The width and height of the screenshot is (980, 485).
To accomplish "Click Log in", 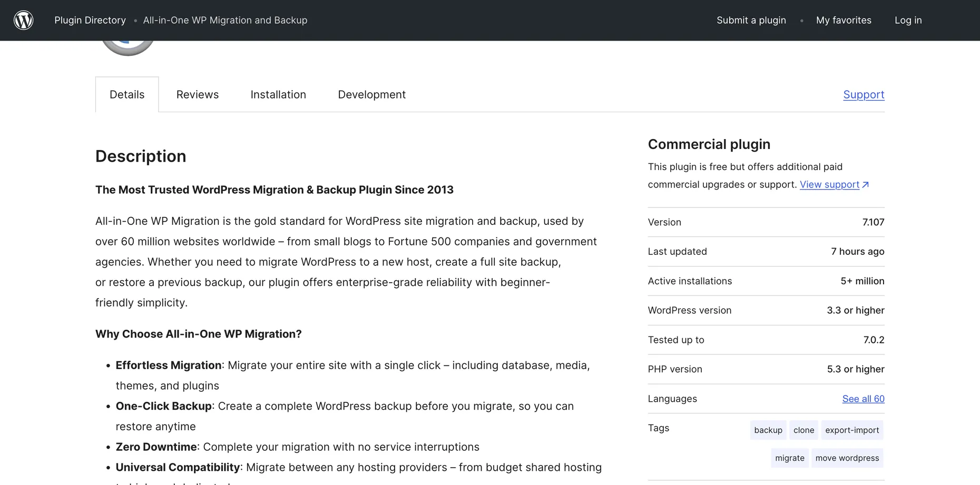I will (908, 20).
